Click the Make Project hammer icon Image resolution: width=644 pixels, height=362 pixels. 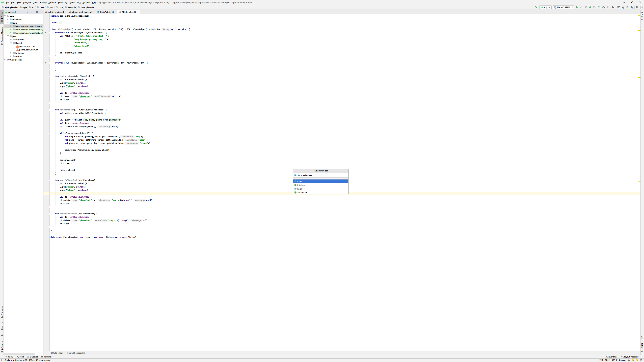536,7
